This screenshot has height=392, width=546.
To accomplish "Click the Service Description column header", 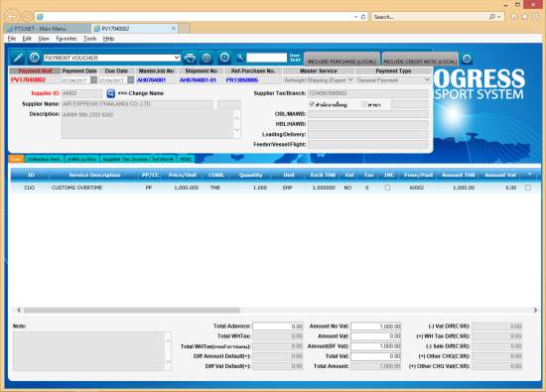I will (94, 175).
